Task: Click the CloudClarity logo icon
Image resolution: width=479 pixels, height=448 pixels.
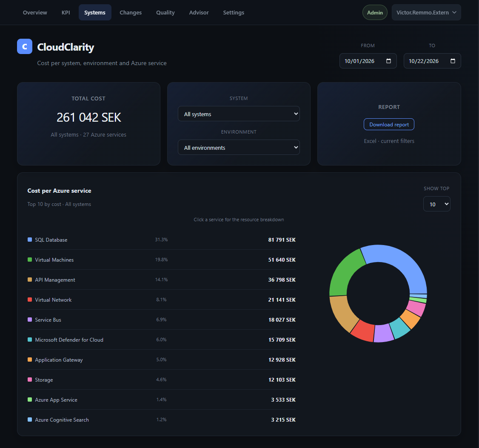Action: point(25,46)
